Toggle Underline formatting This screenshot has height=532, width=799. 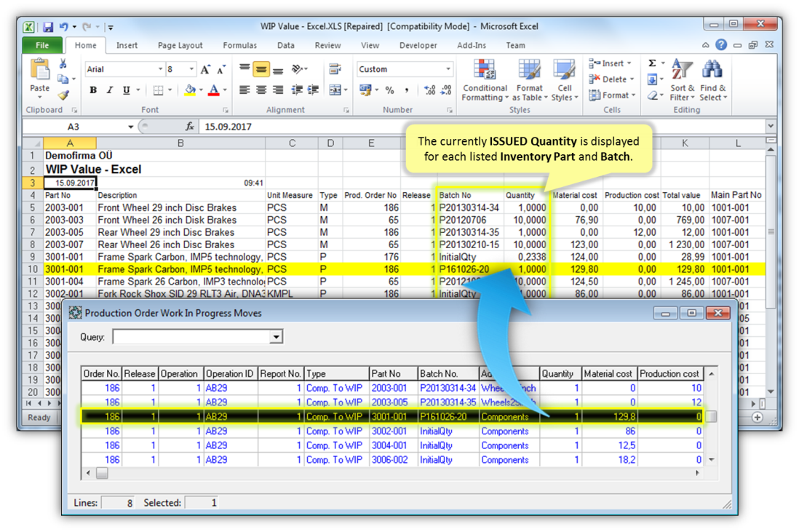(x=126, y=90)
